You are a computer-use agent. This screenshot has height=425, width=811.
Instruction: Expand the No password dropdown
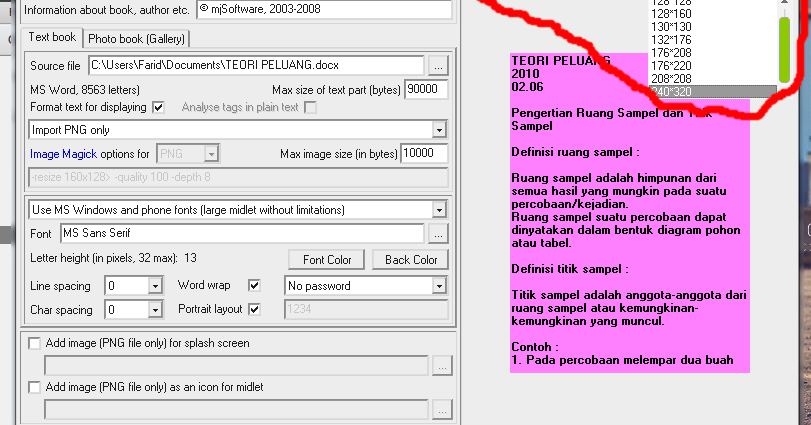tap(366, 286)
